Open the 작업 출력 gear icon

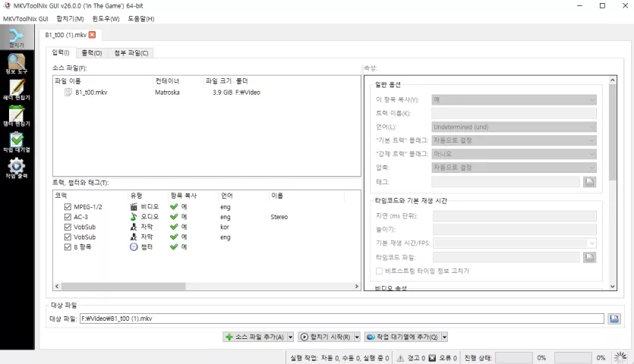[x=17, y=168]
